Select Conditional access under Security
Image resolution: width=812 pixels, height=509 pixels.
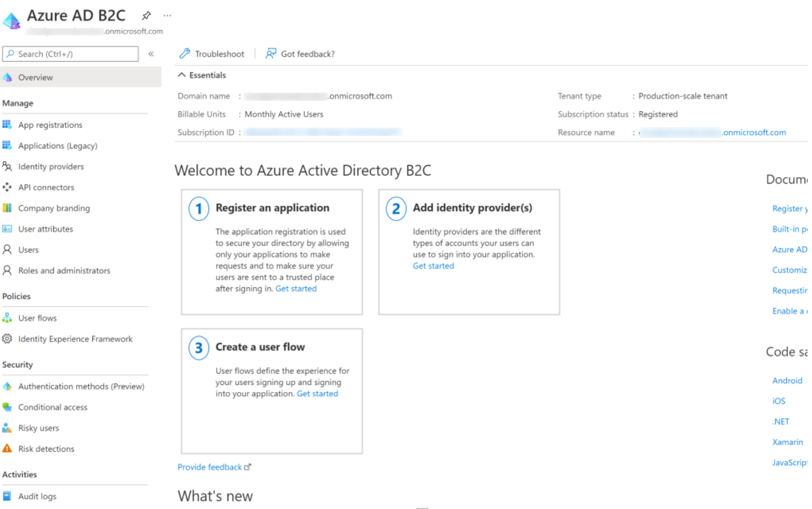coord(53,407)
